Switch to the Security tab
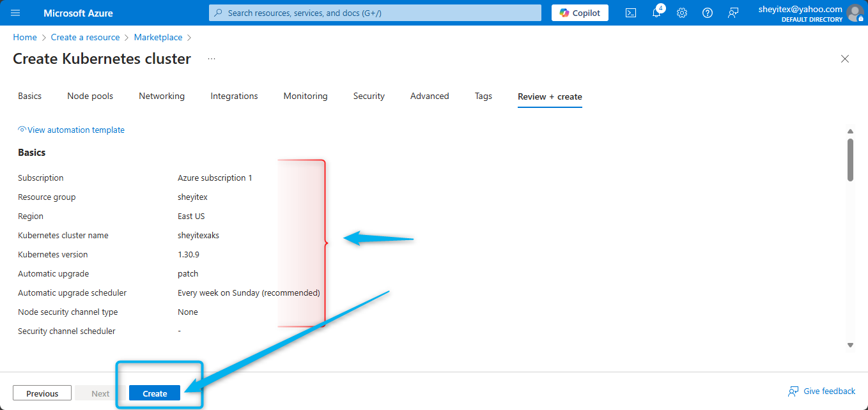This screenshot has width=868, height=410. tap(369, 96)
